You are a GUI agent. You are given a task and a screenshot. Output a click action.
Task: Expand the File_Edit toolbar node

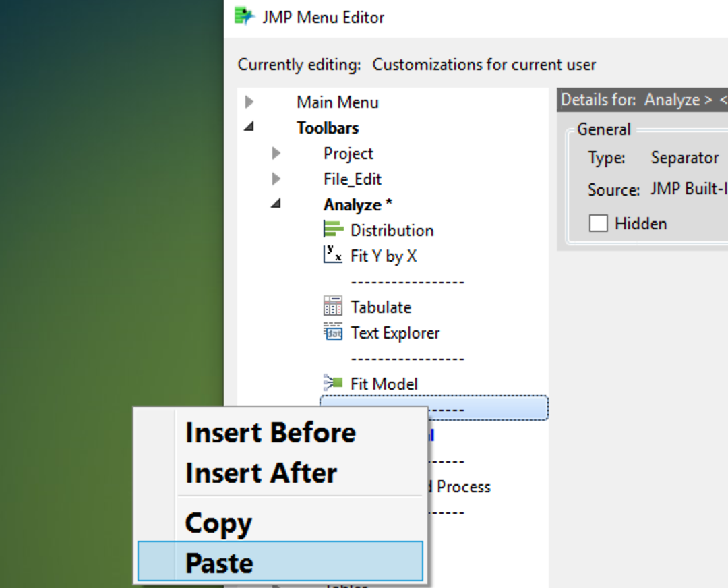pyautogui.click(x=276, y=179)
